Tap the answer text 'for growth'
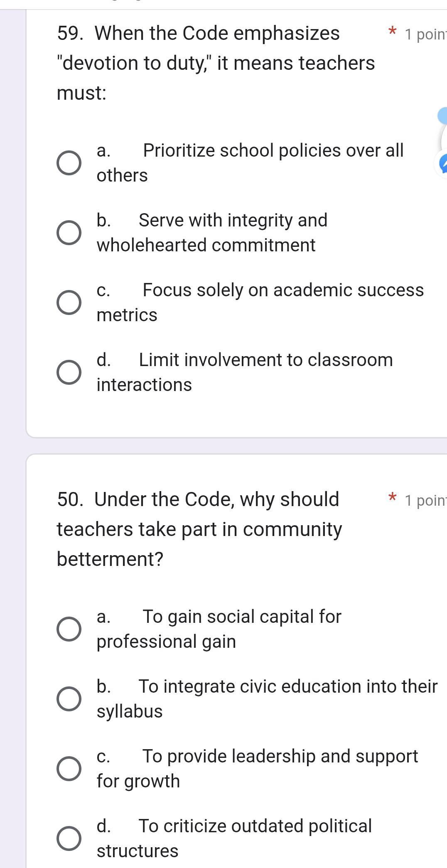Screen dimensions: 447x868 click(138, 781)
